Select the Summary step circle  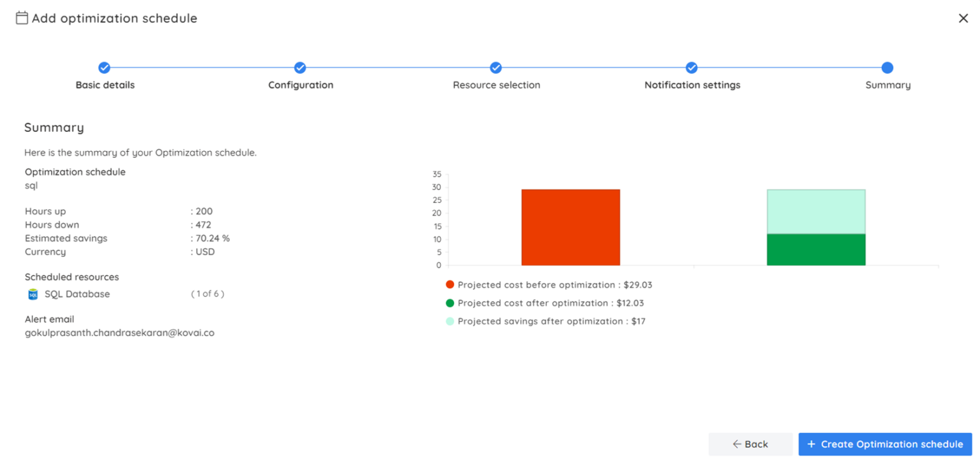pyautogui.click(x=887, y=67)
